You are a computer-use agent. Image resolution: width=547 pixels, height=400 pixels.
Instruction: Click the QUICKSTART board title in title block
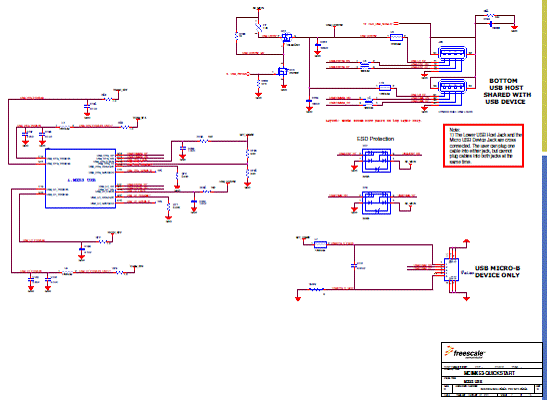tap(489, 373)
